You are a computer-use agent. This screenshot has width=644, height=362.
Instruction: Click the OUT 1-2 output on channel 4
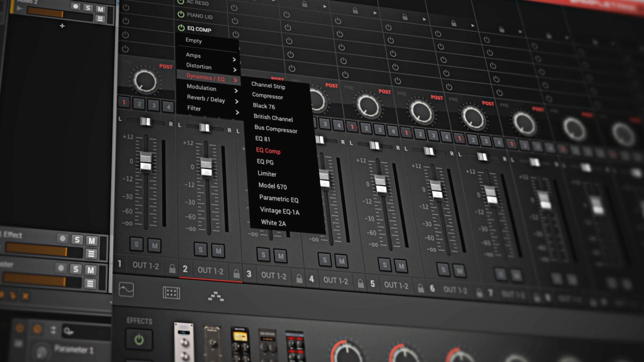(x=336, y=281)
